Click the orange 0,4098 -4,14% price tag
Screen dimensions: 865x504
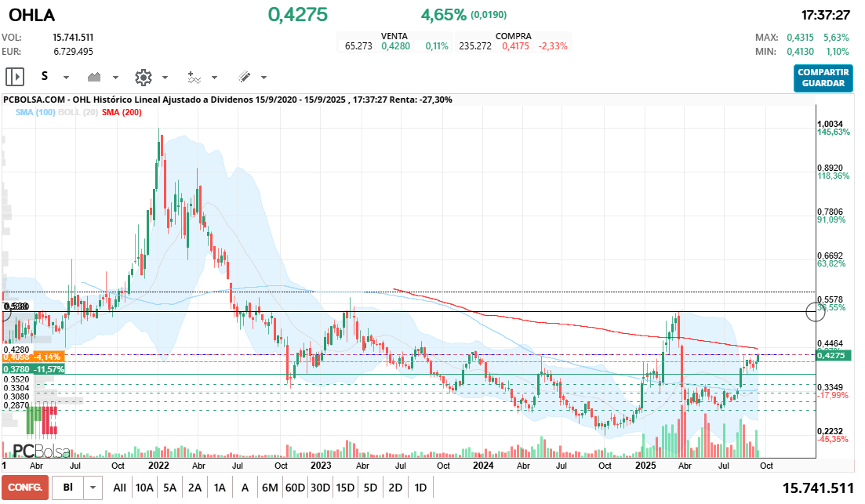point(34,357)
